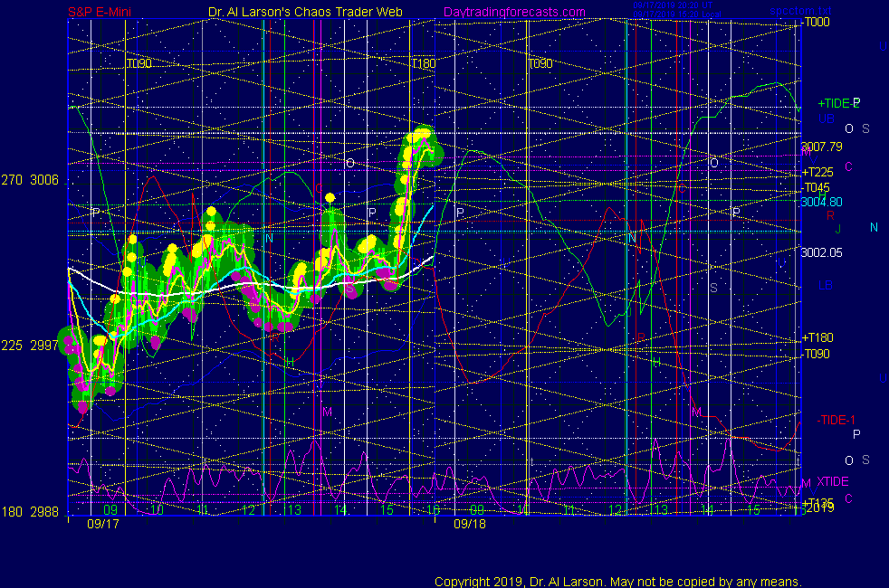Click the '09/17/2019 20:20 UT' timestamp

coord(673,5)
